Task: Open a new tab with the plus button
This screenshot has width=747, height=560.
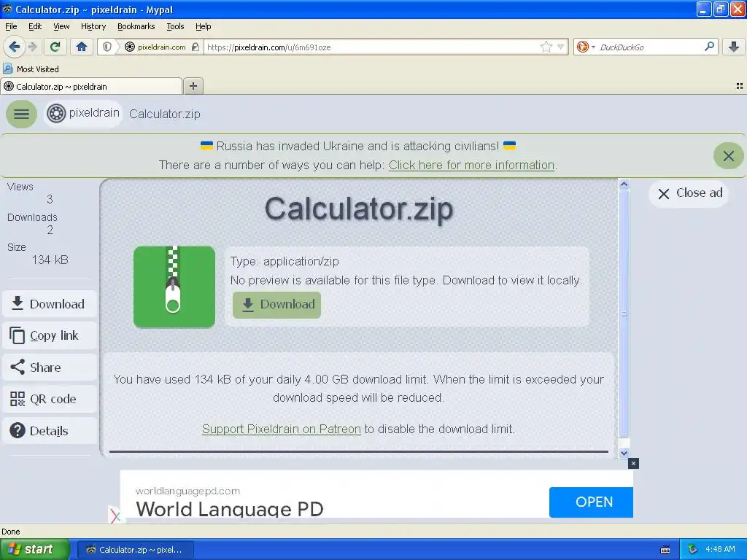Action: (x=193, y=86)
